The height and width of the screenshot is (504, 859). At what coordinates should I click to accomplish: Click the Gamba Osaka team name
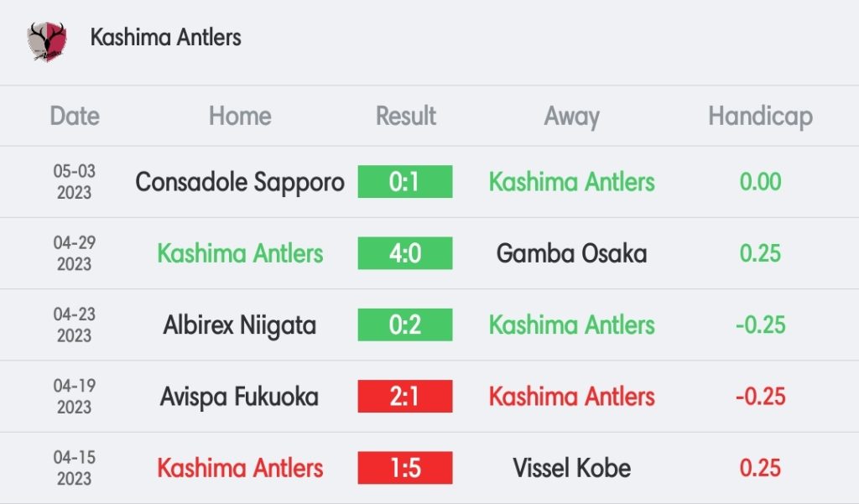[x=571, y=253]
